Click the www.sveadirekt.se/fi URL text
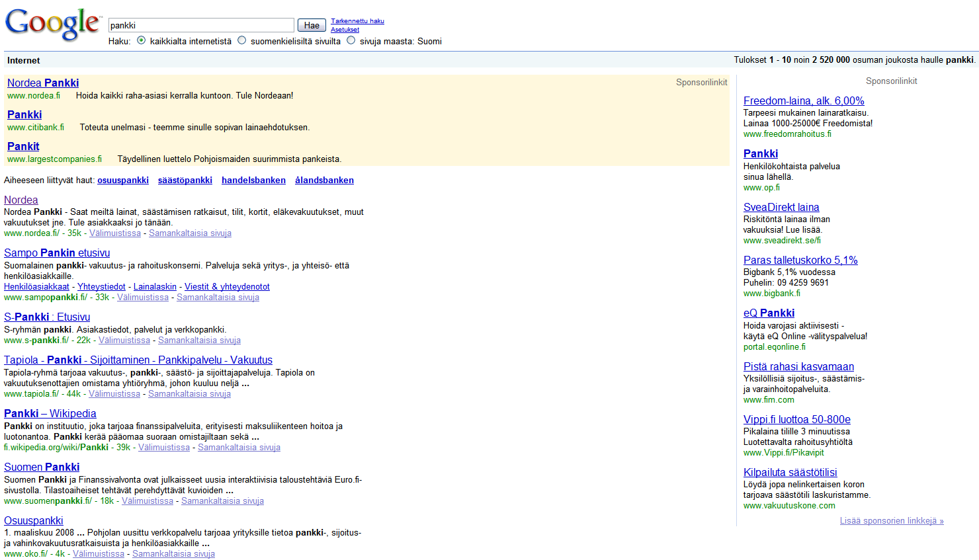Screen dimensions: 979x560 tap(782, 241)
